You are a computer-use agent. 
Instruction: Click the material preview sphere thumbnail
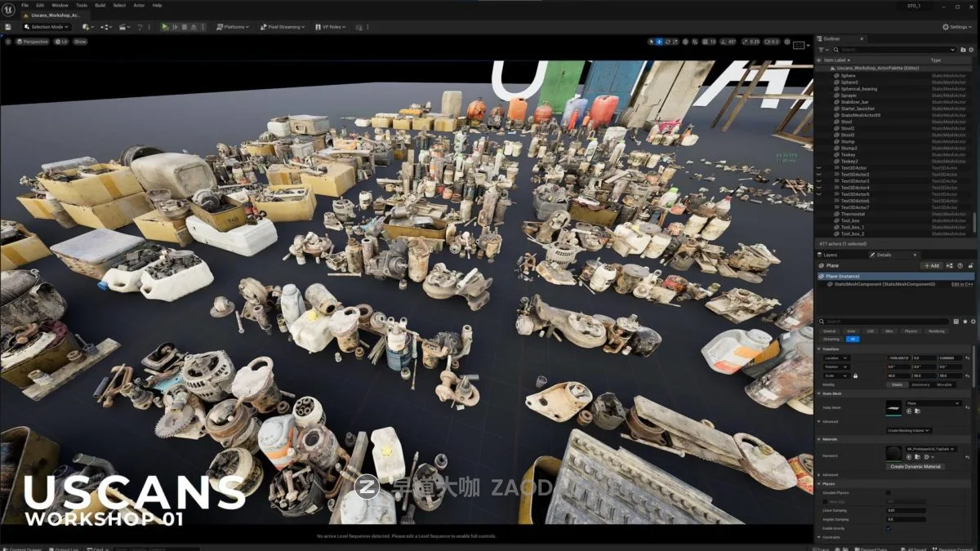(893, 452)
